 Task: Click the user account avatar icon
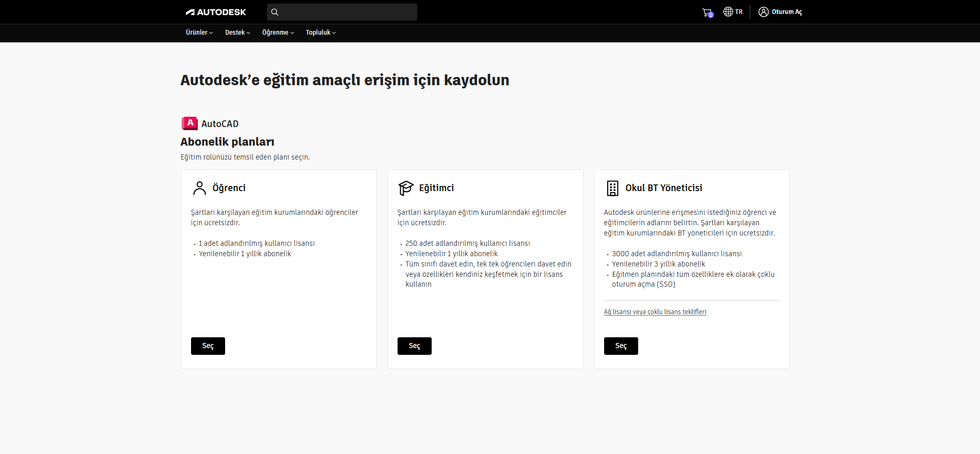click(764, 12)
